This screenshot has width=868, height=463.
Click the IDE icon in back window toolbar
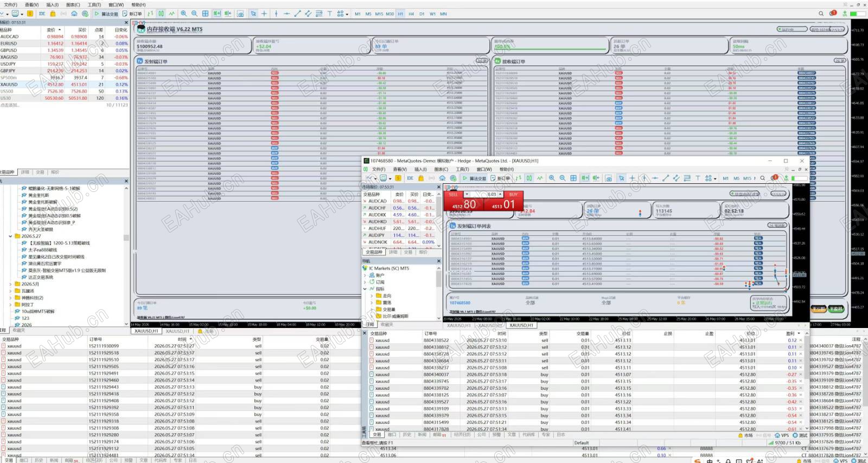42,14
